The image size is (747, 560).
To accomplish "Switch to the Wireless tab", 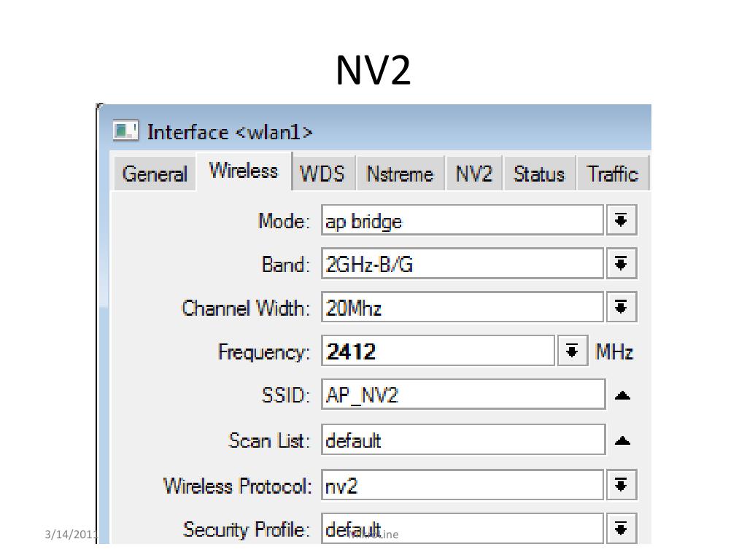I will pyautogui.click(x=244, y=171).
